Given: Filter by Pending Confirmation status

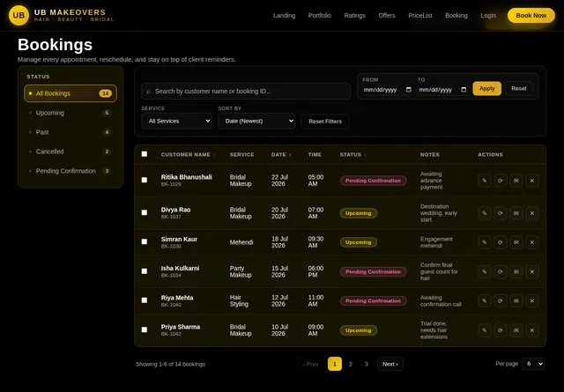Looking at the screenshot, I should (70, 171).
